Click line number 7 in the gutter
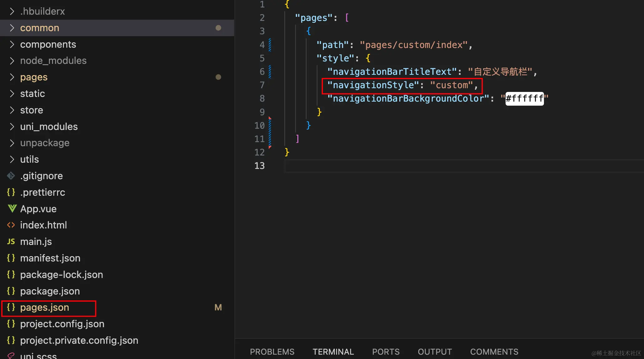This screenshot has width=644, height=359. pos(262,85)
